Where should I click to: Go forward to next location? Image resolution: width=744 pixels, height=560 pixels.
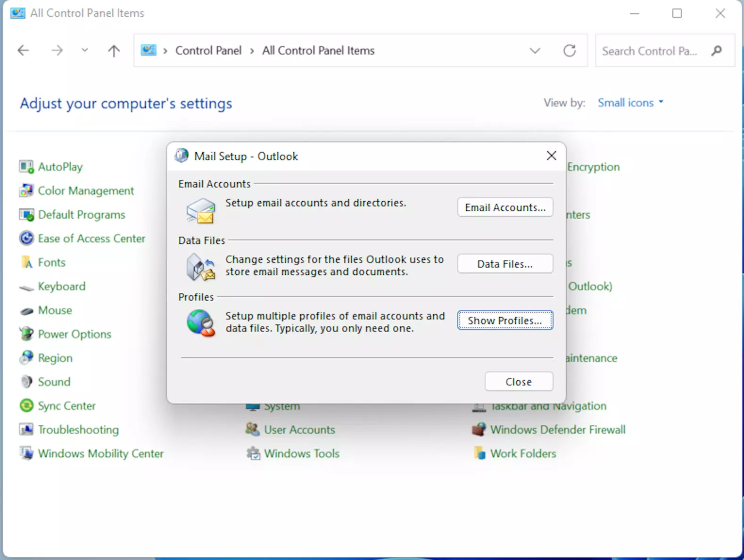[x=57, y=50]
